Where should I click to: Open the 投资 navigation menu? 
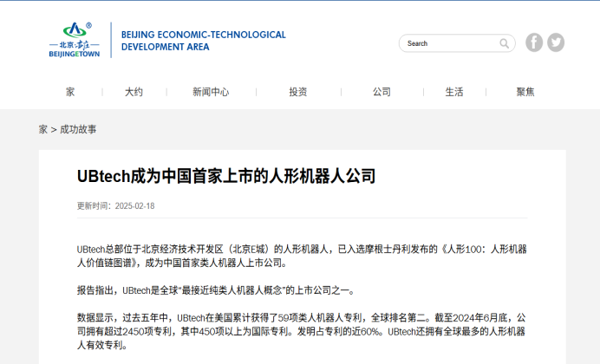click(298, 92)
